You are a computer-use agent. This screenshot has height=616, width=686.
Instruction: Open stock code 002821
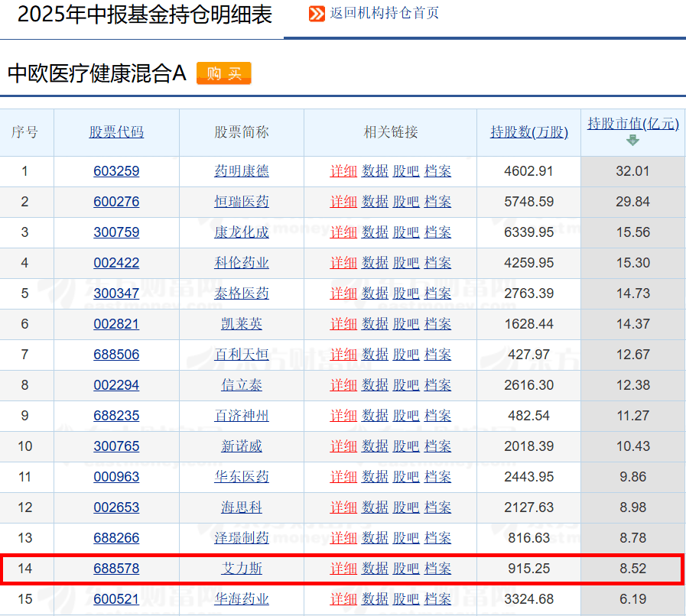click(116, 324)
